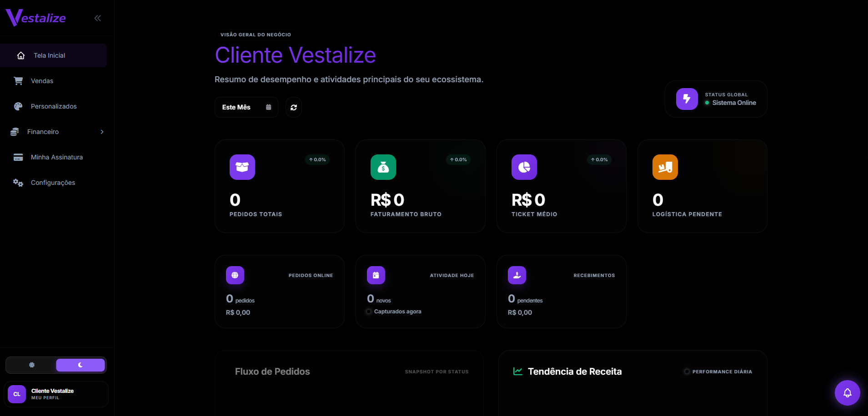This screenshot has height=416, width=868.
Task: Click the truck icon on Logística Pendente card
Action: [665, 167]
